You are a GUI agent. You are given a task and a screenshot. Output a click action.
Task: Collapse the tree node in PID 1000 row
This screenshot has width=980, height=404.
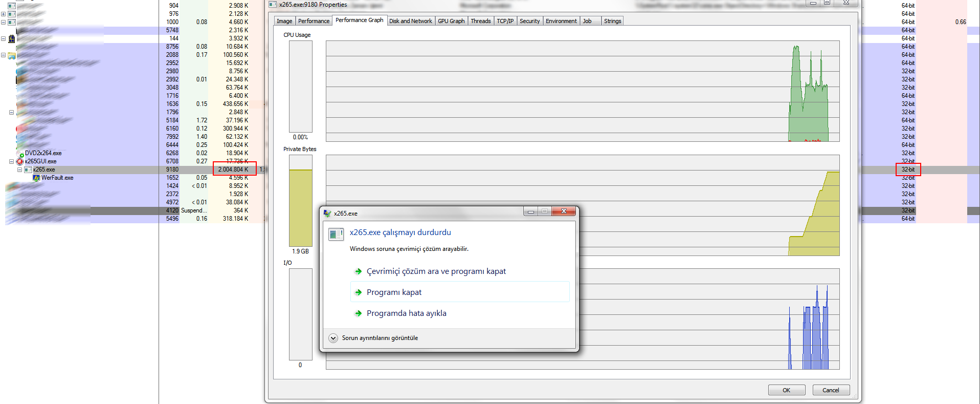coord(3,22)
